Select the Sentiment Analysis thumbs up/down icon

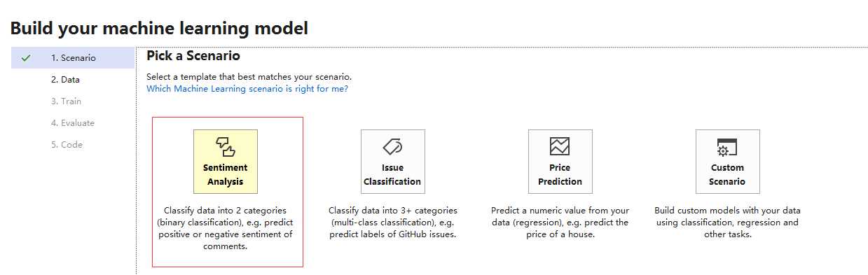[x=226, y=146]
